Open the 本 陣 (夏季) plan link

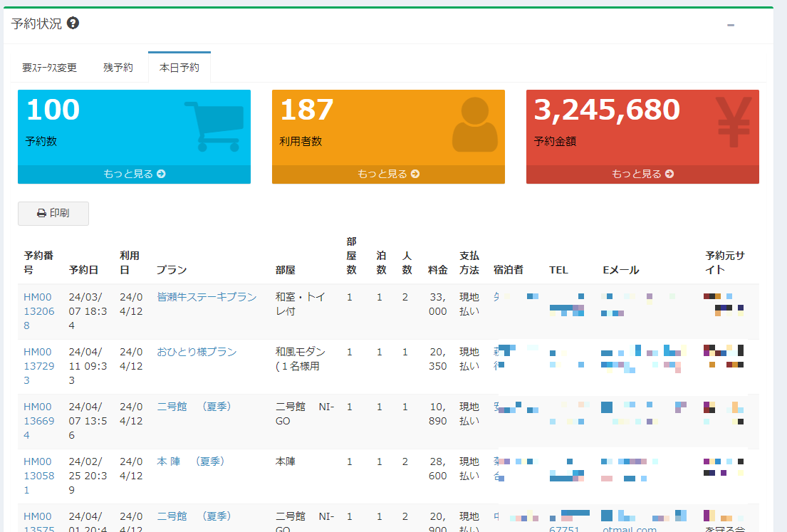[x=191, y=461]
